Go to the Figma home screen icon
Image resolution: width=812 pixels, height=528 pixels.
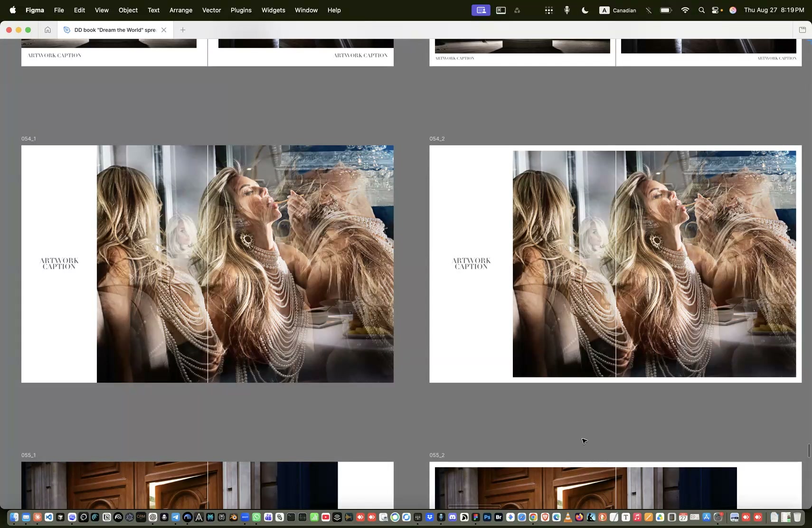[x=47, y=30]
